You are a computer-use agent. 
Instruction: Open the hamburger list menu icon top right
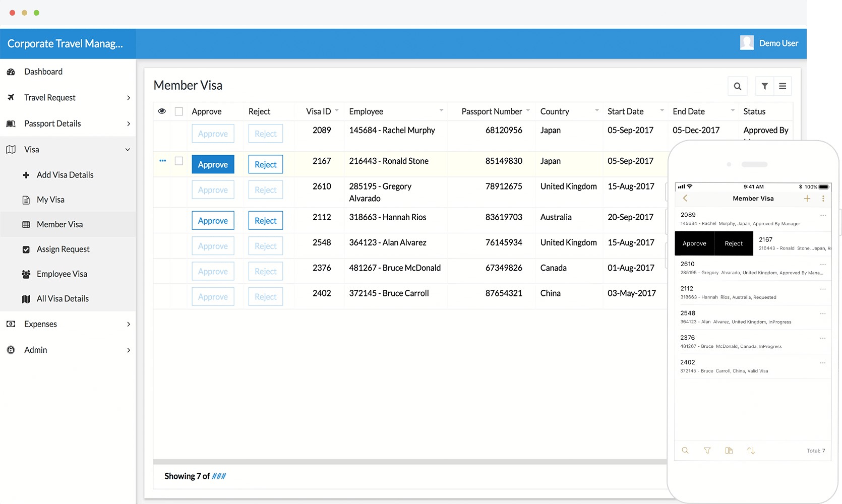[x=783, y=86]
